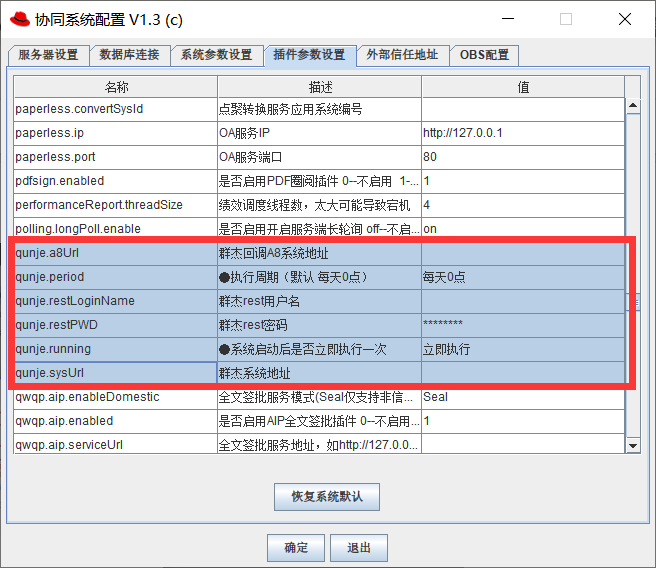This screenshot has width=656, height=568.
Task: Click the empty value cell of qunje.a8Url
Action: pos(523,253)
